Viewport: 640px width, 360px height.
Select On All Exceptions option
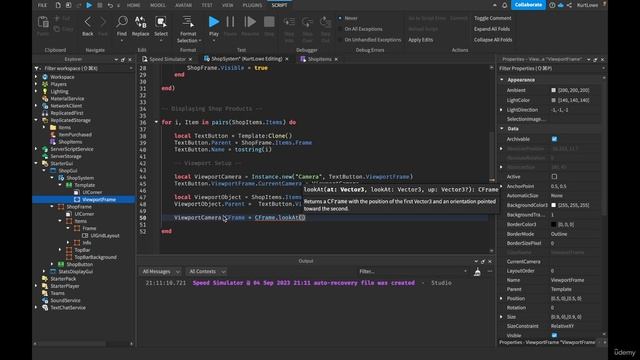pos(340,29)
